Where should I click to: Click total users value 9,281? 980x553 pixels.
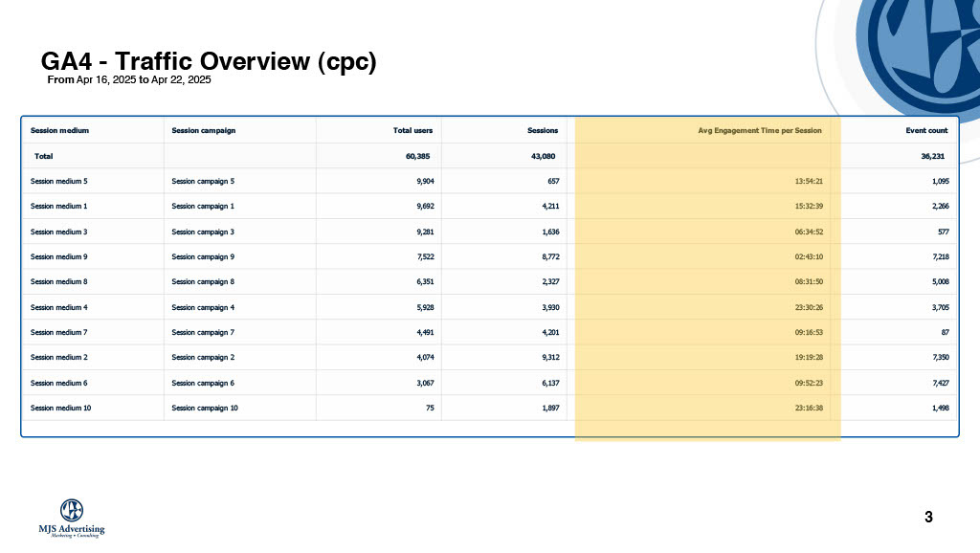(425, 232)
